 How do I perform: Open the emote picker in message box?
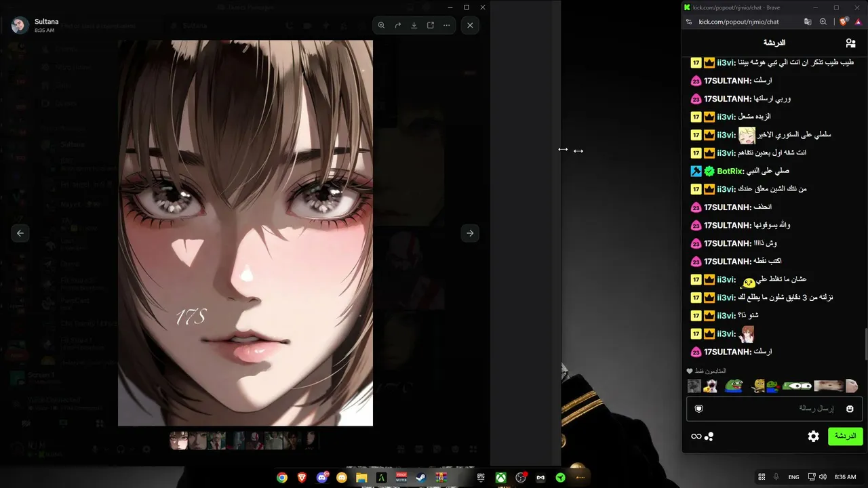[850, 409]
